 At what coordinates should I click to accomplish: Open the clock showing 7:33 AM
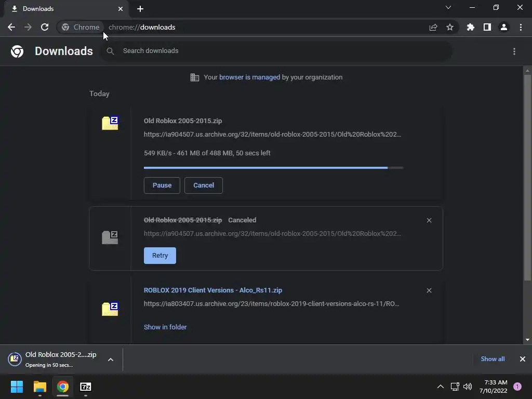pyautogui.click(x=494, y=387)
